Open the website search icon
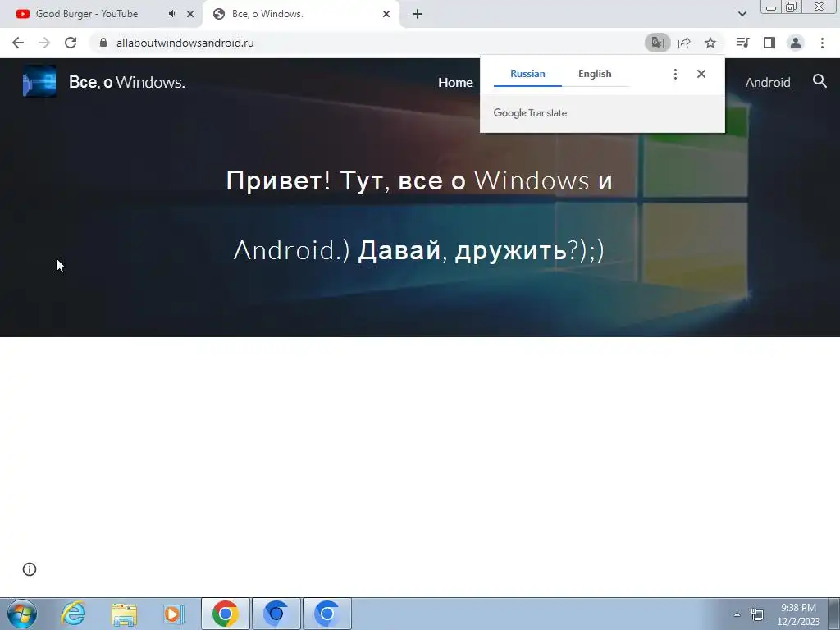The height and width of the screenshot is (630, 840). 819,81
